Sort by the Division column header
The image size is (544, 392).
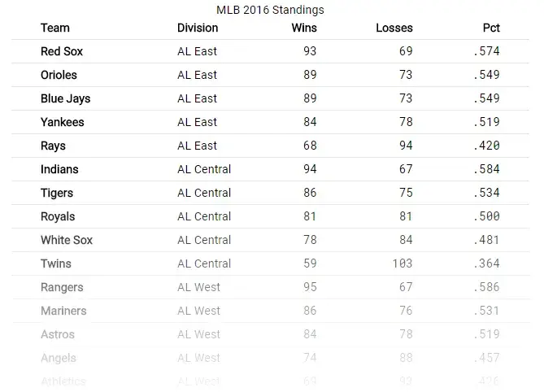(x=198, y=28)
